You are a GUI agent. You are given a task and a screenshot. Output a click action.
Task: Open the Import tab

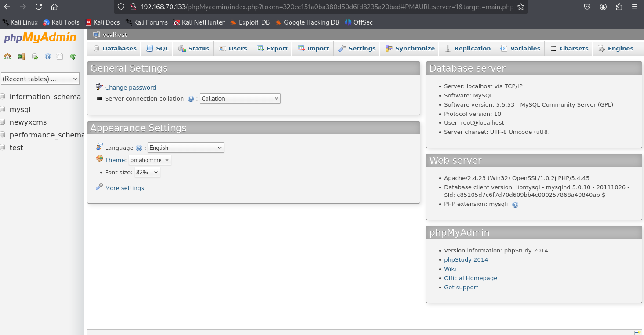[x=313, y=48]
